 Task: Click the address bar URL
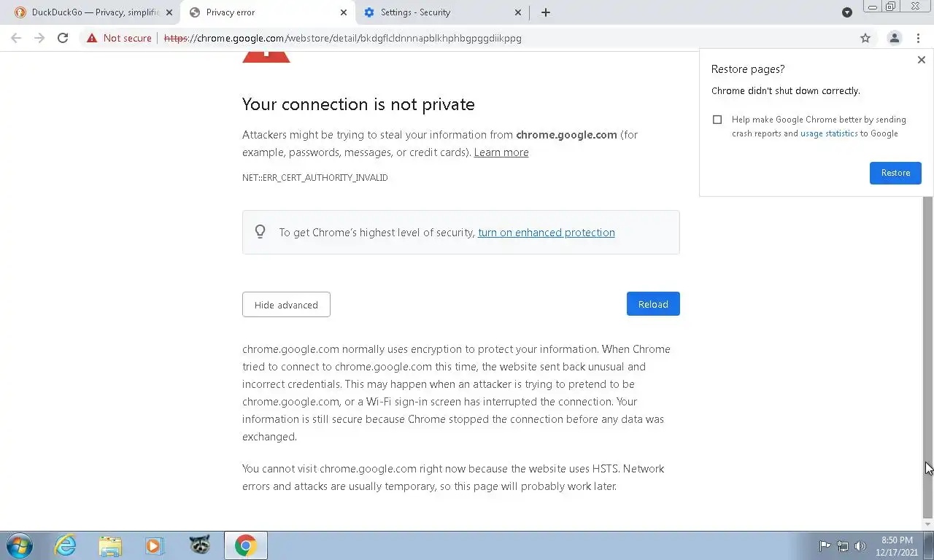pyautogui.click(x=343, y=38)
